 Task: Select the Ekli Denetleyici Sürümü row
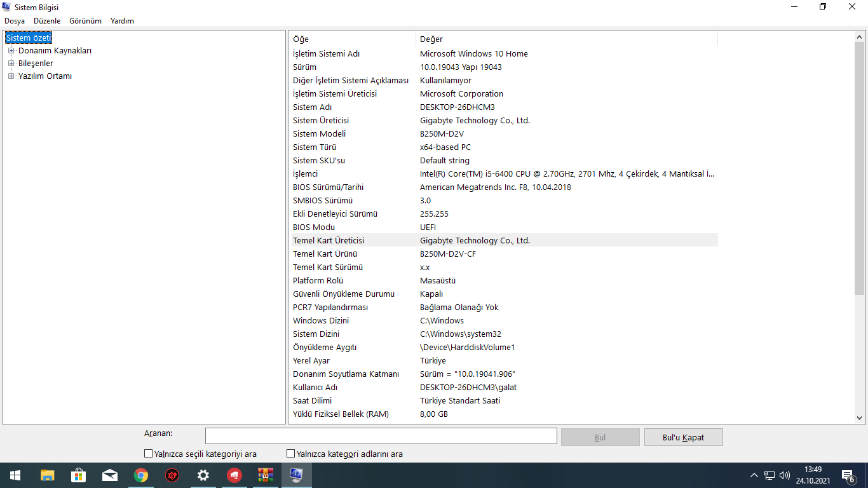(x=505, y=214)
